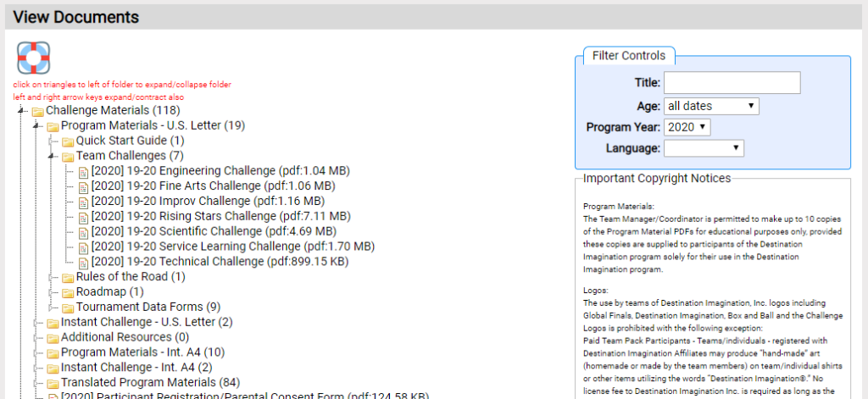Screen dimensions: 868x399
Task: Click the Program Materials - Int. A4 folder icon
Action: tap(53, 352)
